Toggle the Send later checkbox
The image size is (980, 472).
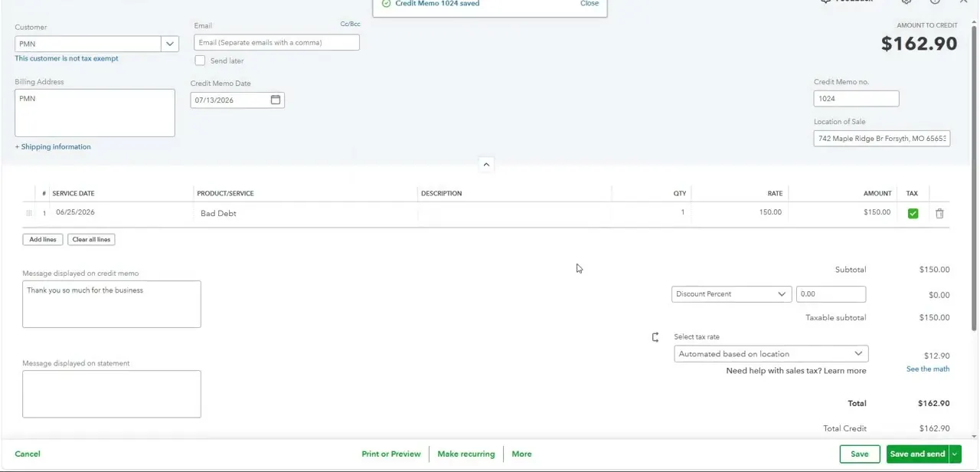pos(200,61)
